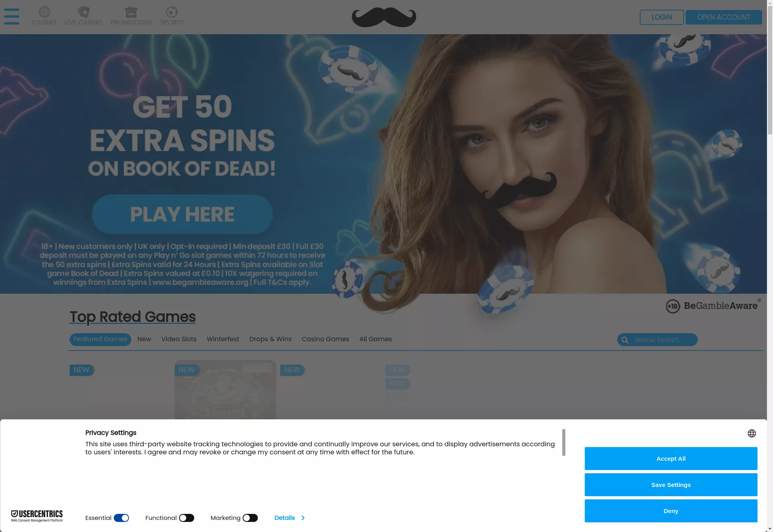Show the All Games tab
This screenshot has height=532, width=773.
coord(376,339)
